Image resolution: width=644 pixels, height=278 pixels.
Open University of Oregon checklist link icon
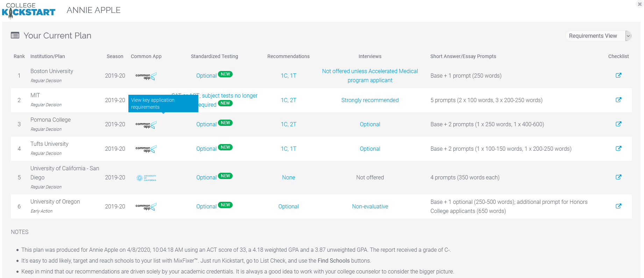pyautogui.click(x=618, y=206)
